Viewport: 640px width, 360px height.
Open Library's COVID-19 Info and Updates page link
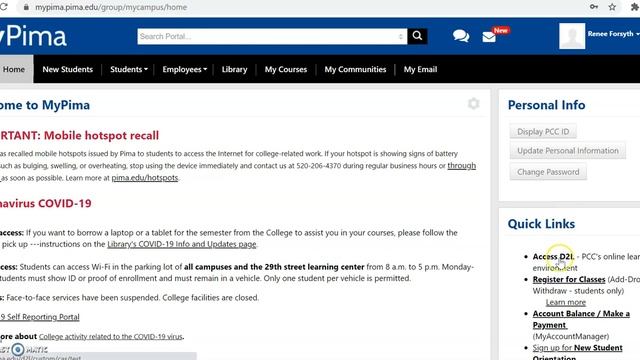(182, 244)
